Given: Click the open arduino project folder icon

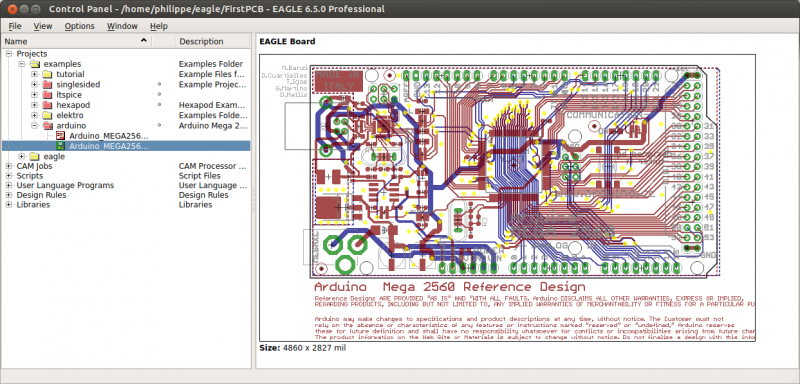Looking at the screenshot, I should [47, 125].
